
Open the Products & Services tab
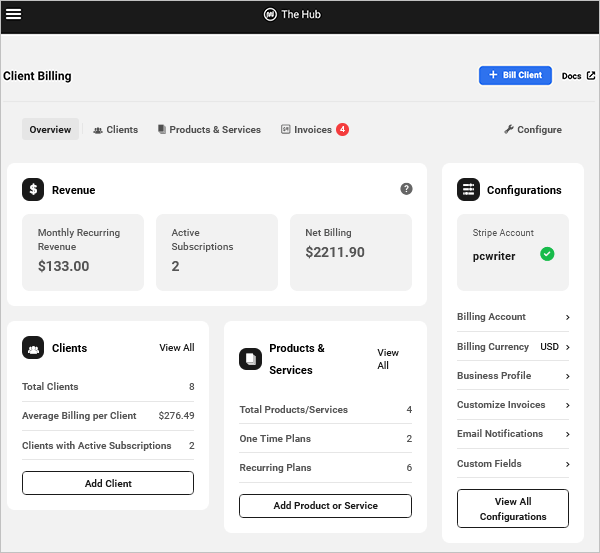[x=209, y=129]
